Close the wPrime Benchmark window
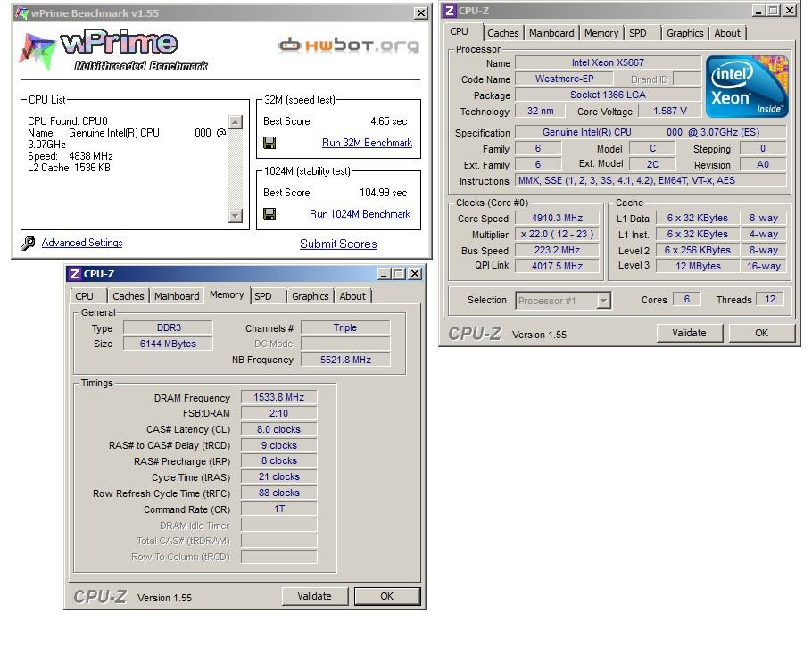812x646 pixels. coord(421,13)
